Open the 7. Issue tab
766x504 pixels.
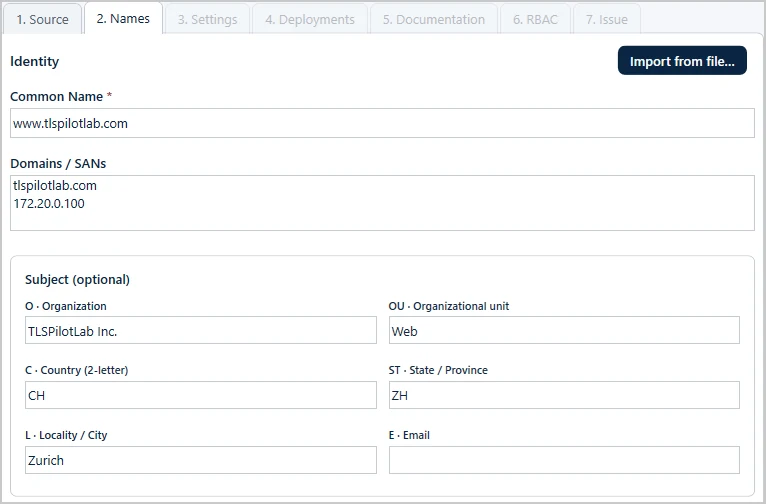coord(607,20)
